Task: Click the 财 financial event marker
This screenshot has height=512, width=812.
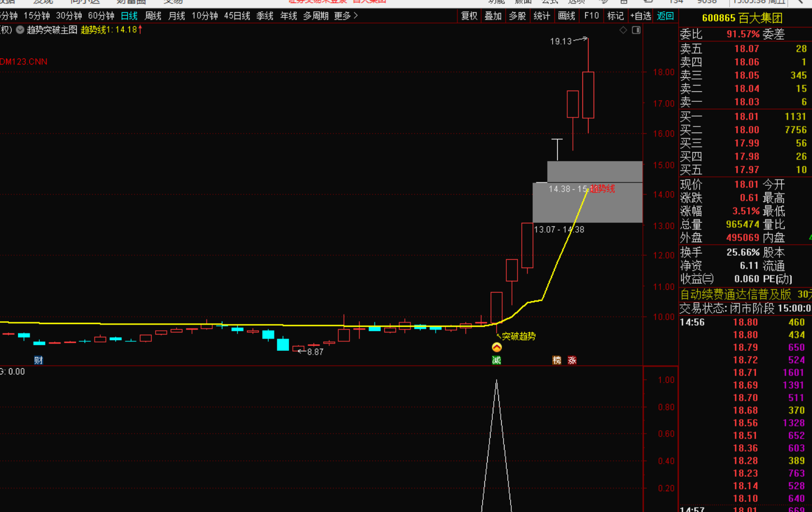Action: click(39, 360)
